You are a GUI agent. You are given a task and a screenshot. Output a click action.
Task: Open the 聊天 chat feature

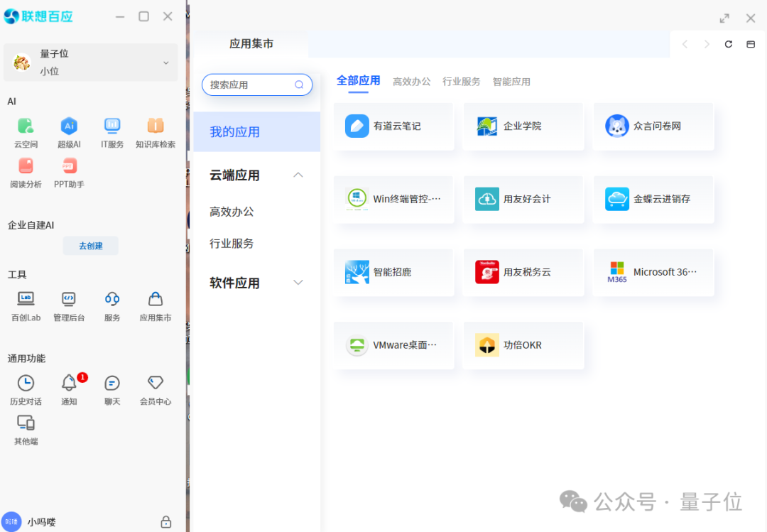(112, 389)
